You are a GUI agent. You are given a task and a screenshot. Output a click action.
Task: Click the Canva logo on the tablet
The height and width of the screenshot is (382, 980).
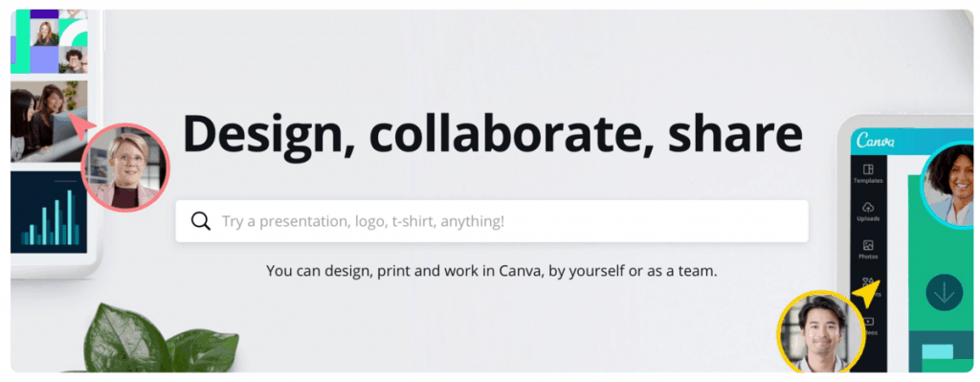coord(875,140)
